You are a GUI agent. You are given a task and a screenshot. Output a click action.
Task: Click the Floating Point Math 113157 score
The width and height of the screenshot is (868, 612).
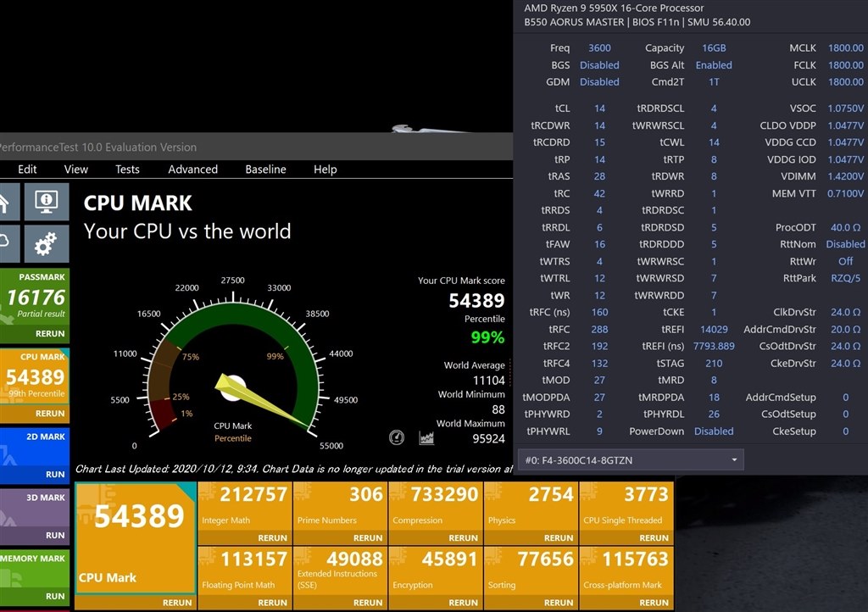tap(253, 559)
